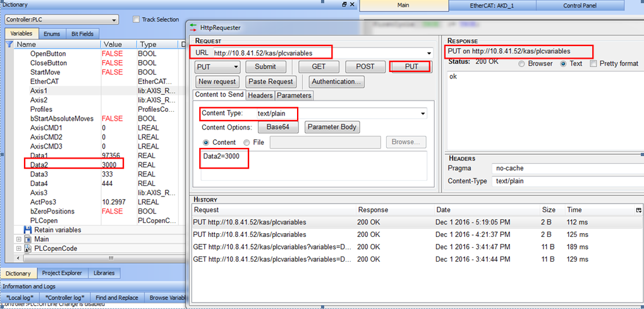The width and height of the screenshot is (644, 309).
Task: Select the File radio button
Action: point(247,143)
